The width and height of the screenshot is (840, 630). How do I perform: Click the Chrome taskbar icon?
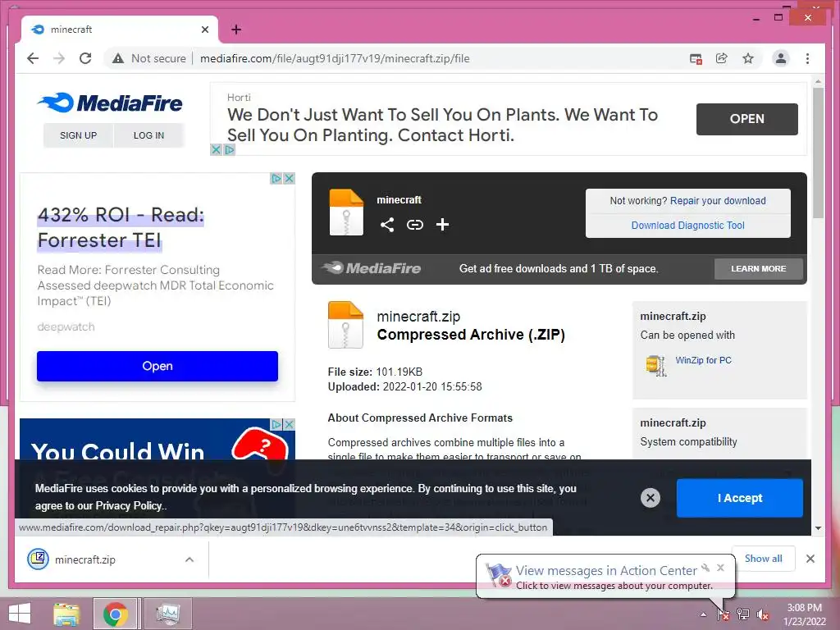(116, 614)
